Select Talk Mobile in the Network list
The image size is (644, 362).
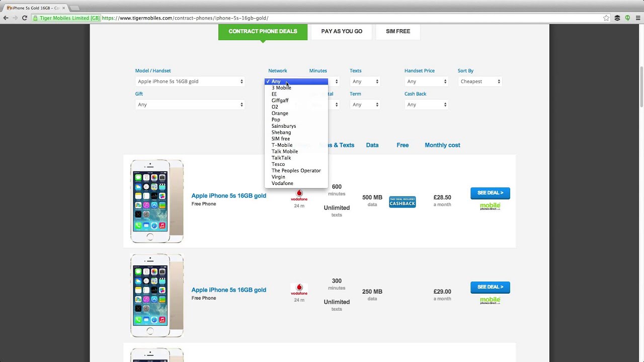click(x=296, y=151)
